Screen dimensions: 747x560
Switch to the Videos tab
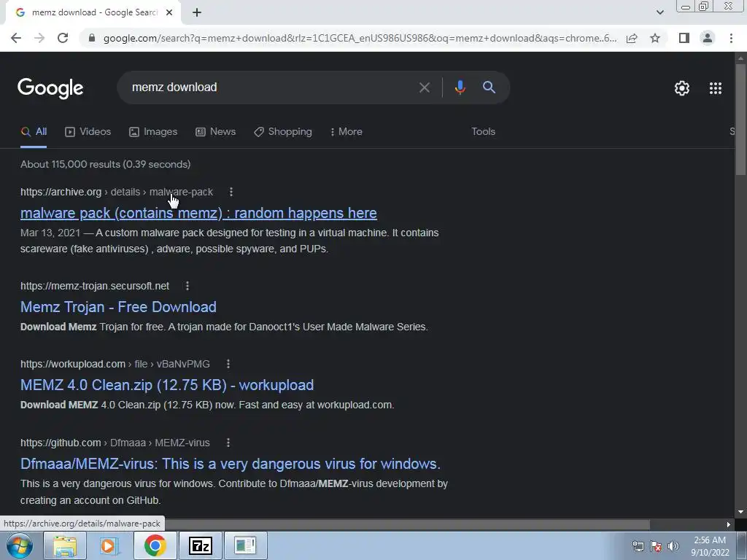pyautogui.click(x=88, y=132)
